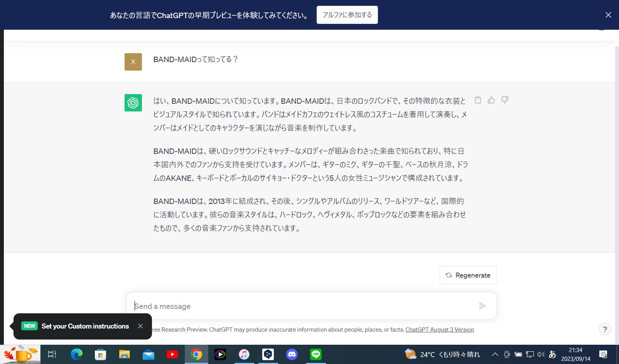Open Discord from taskbar
Screen dimensions: 619x364
pyautogui.click(x=292, y=354)
